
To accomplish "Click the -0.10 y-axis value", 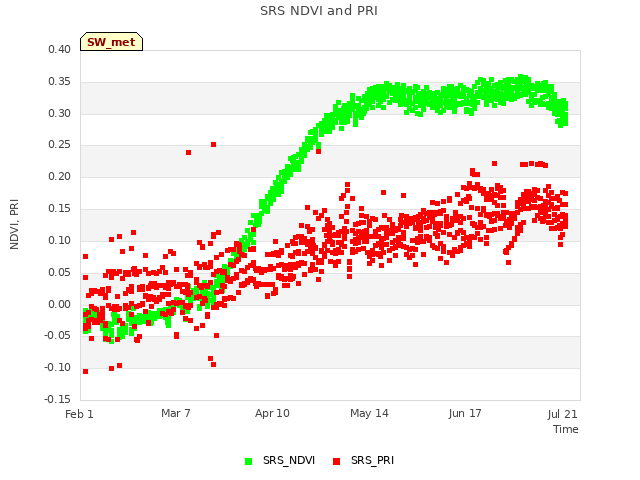I will pyautogui.click(x=57, y=367).
